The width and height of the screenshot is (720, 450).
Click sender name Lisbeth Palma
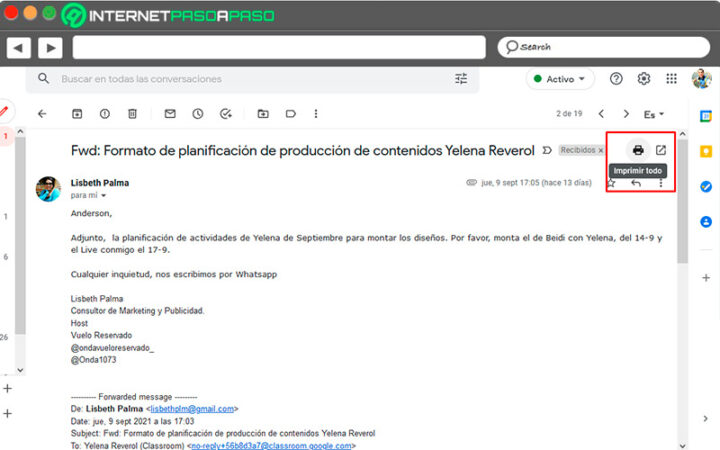[x=100, y=183]
